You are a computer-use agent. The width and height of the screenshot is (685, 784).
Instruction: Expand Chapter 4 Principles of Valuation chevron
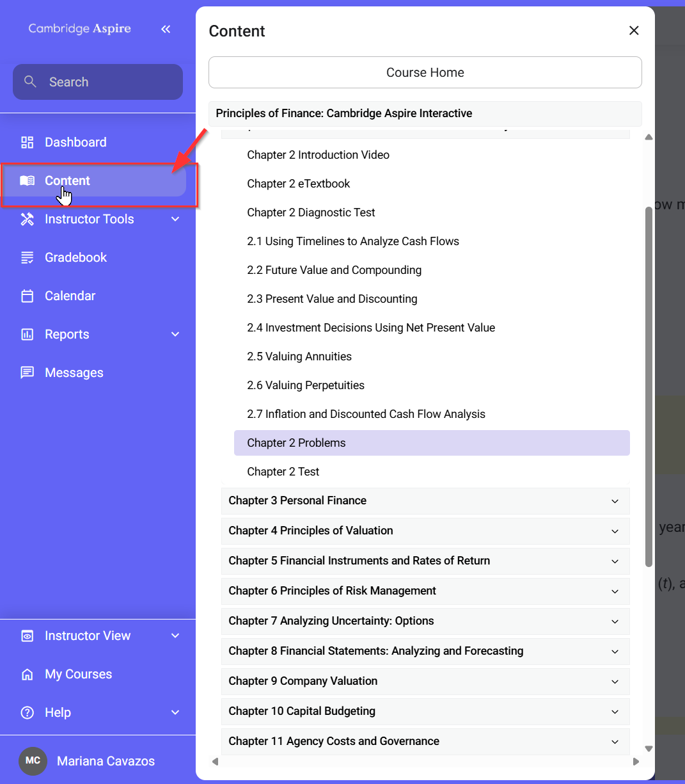(x=615, y=531)
